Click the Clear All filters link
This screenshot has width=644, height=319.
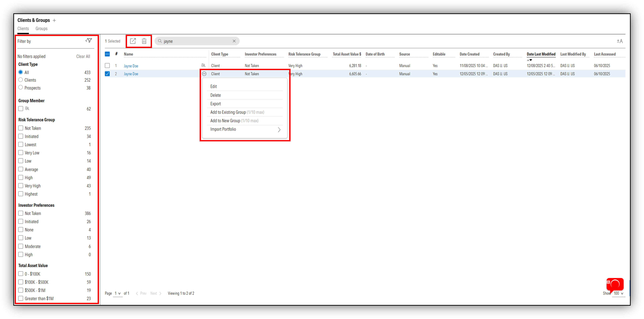83,56
